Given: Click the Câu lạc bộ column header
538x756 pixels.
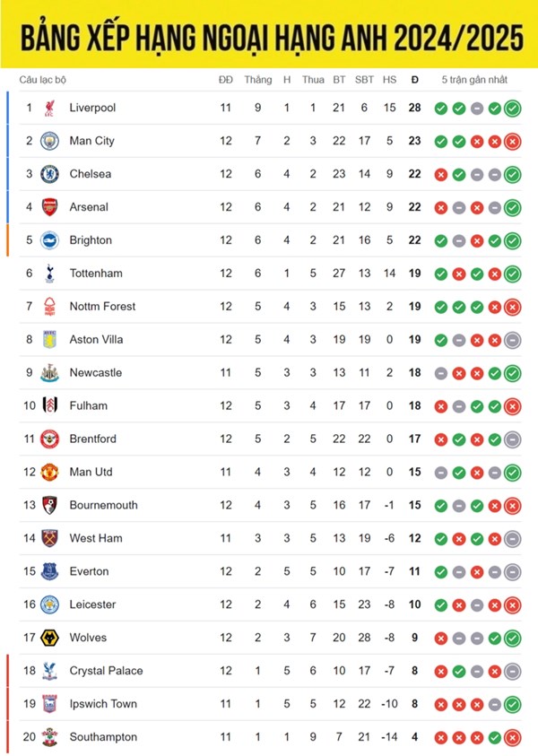Looking at the screenshot, I should click(43, 80).
